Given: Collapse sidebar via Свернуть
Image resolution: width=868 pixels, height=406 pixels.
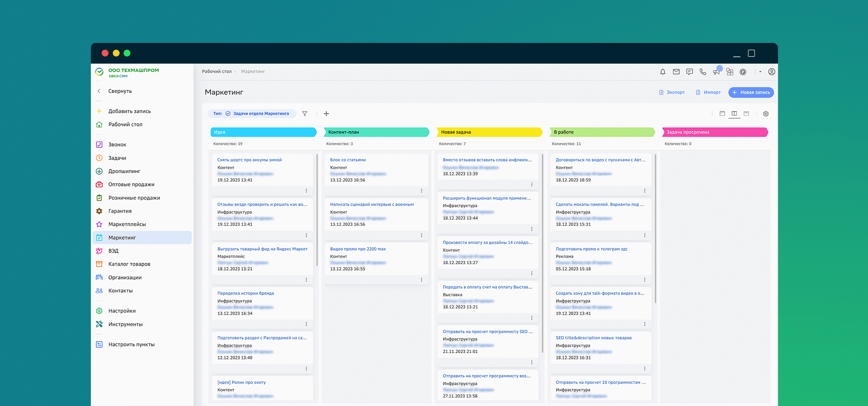Looking at the screenshot, I should pyautogui.click(x=120, y=91).
